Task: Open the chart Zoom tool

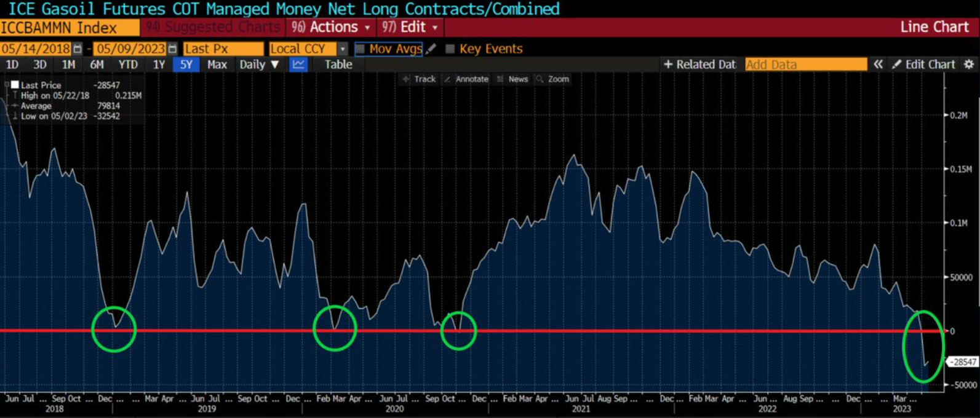Action: click(x=552, y=79)
